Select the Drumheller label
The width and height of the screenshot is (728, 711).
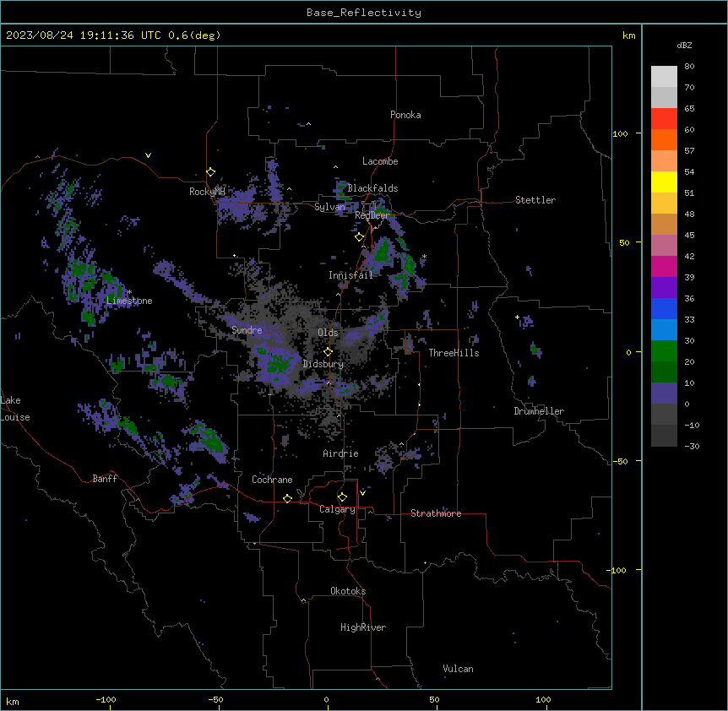pyautogui.click(x=539, y=411)
